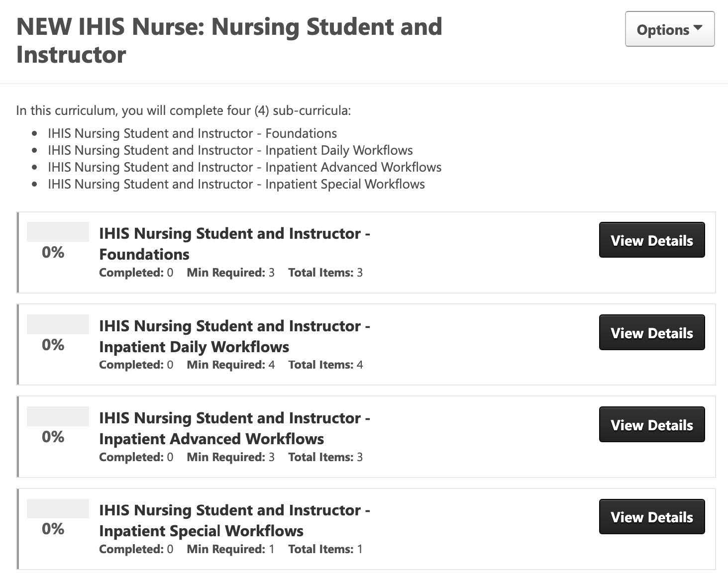View Details for the Foundations sub-curriculum
Viewport: 728px width, 581px height.
[x=651, y=240]
